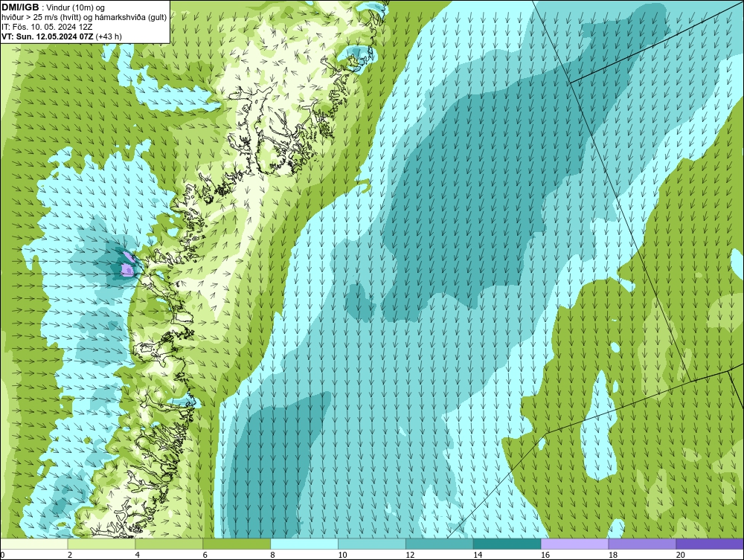This screenshot has width=744, height=560.
Task: Click the 14–16 m/s dark teal swatch
Action: 507,544
